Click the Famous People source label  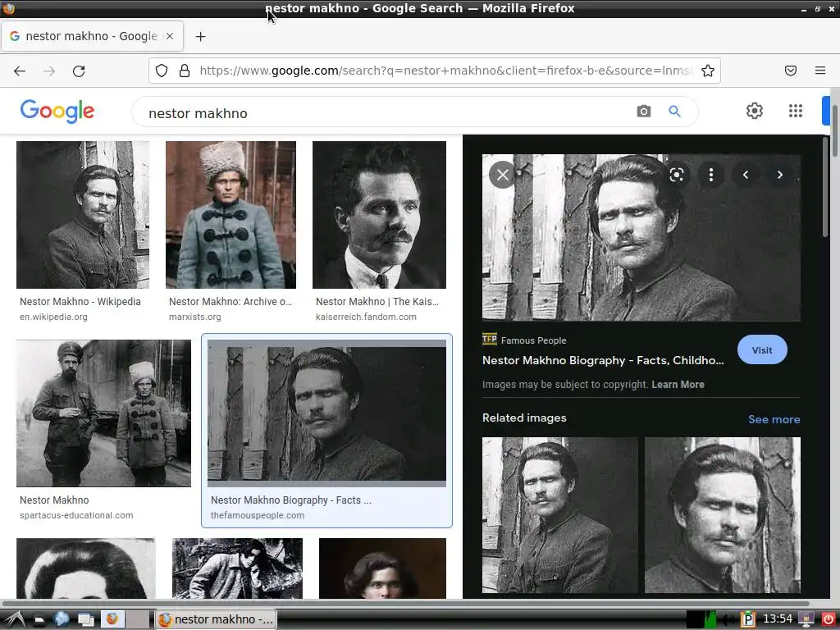coord(533,340)
